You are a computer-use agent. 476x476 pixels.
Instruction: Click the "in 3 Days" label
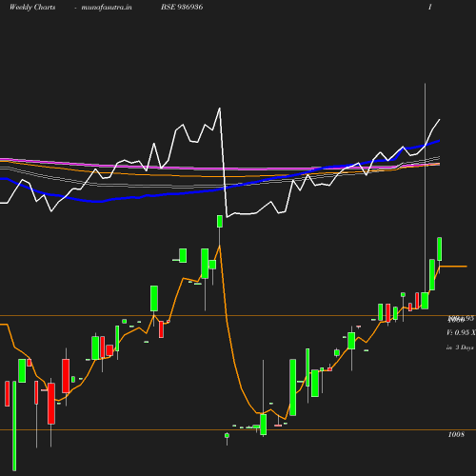(460, 347)
